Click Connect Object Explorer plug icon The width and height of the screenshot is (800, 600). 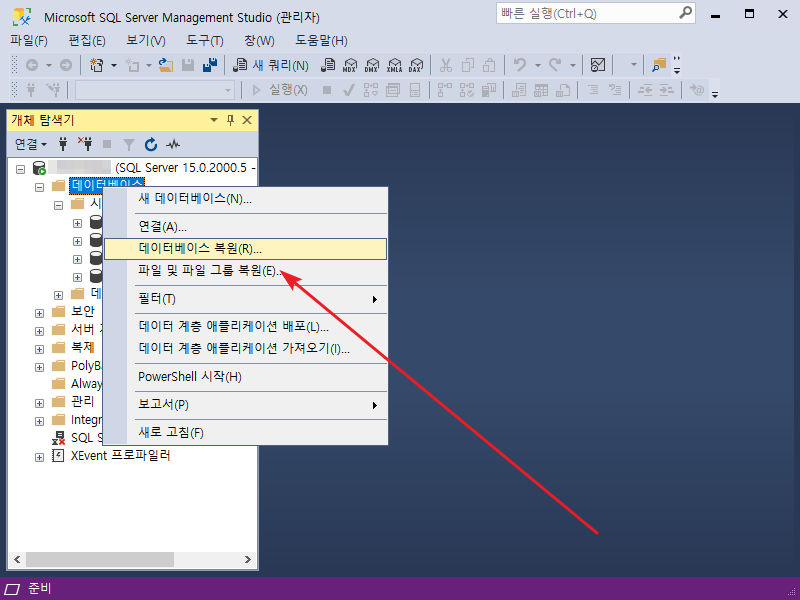point(63,144)
